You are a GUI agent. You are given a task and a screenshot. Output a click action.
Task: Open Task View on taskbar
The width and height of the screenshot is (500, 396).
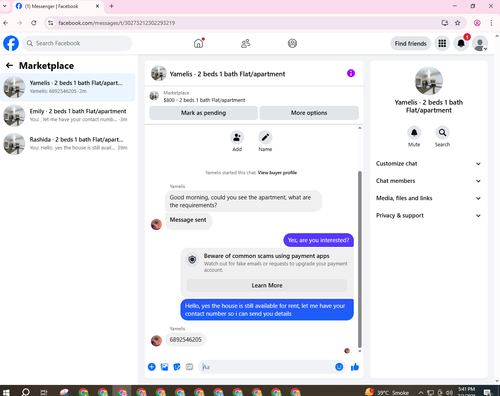click(44, 392)
